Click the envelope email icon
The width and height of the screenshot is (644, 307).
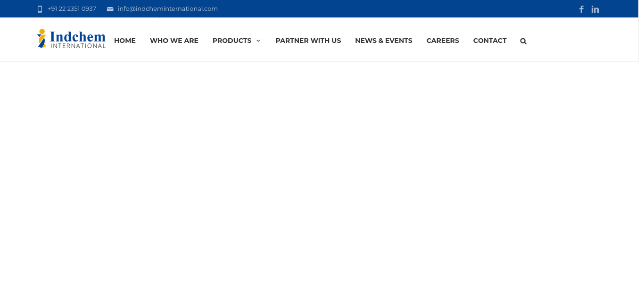point(110,9)
